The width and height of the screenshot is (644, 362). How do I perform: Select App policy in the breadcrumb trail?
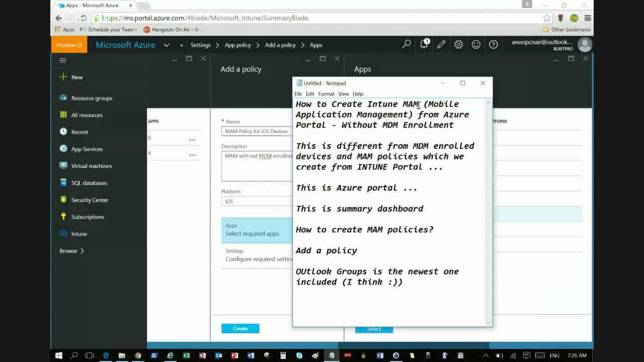pos(237,45)
